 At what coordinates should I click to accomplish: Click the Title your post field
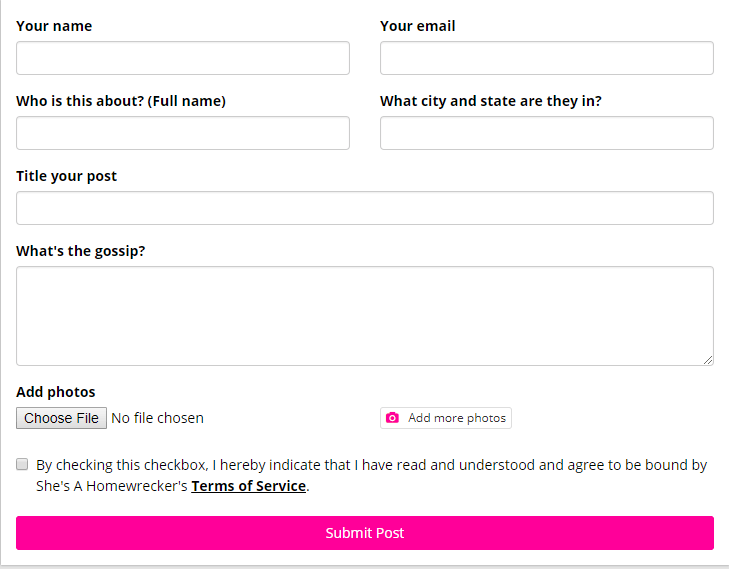tap(364, 208)
